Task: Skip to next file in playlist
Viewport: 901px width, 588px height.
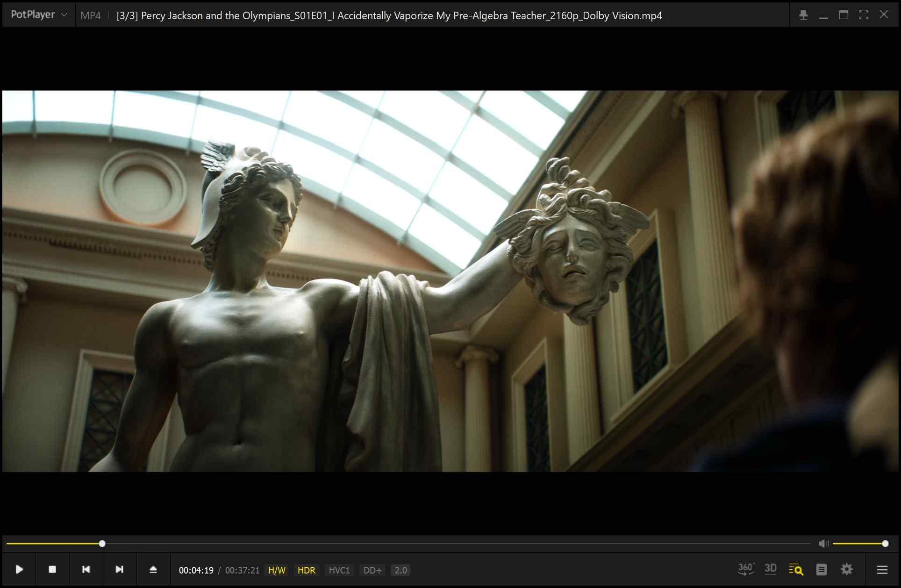Action: point(120,569)
